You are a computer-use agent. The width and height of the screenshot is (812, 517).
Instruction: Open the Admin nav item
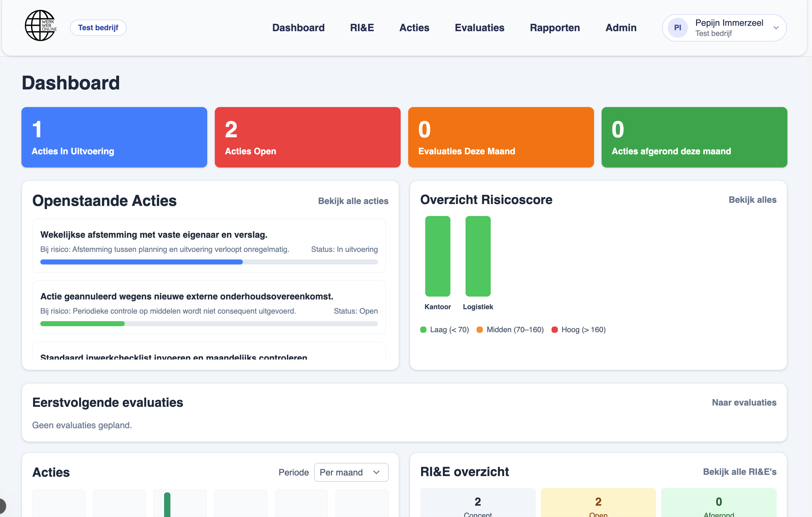click(621, 28)
